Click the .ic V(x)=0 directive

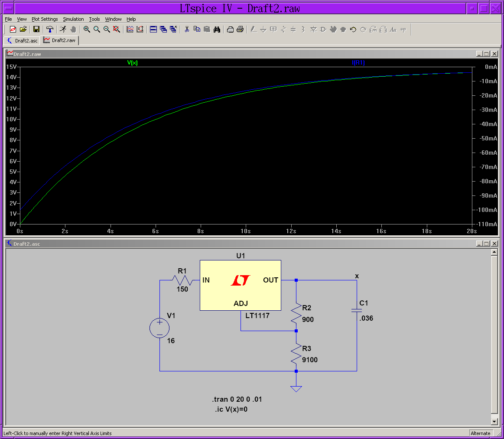pyautogui.click(x=231, y=410)
